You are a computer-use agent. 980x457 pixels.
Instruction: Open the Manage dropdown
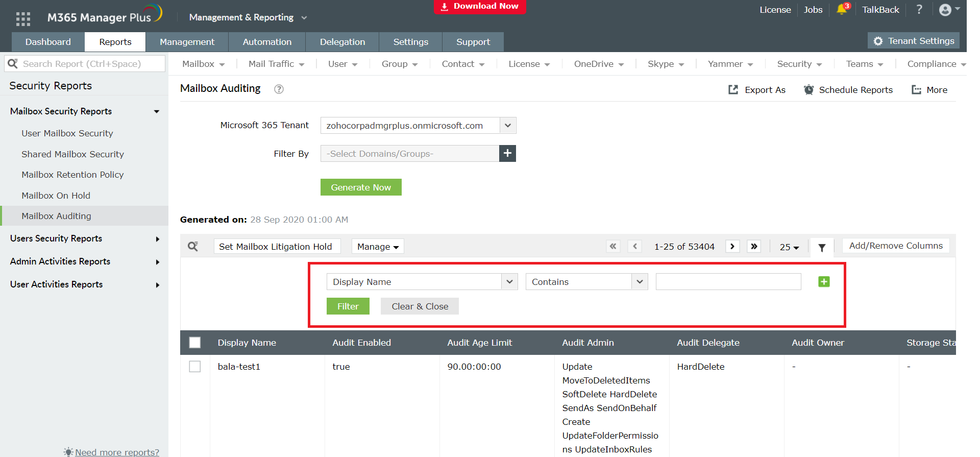point(378,247)
